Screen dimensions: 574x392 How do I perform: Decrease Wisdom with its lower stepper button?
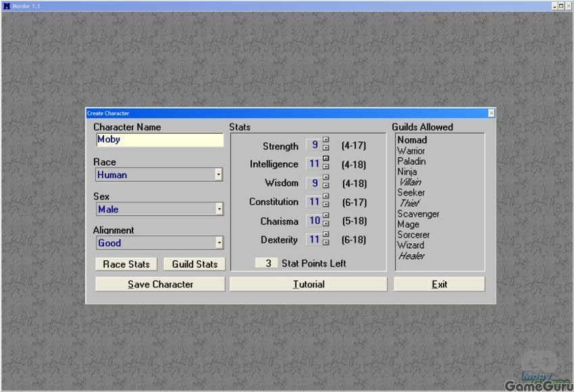coord(325,185)
